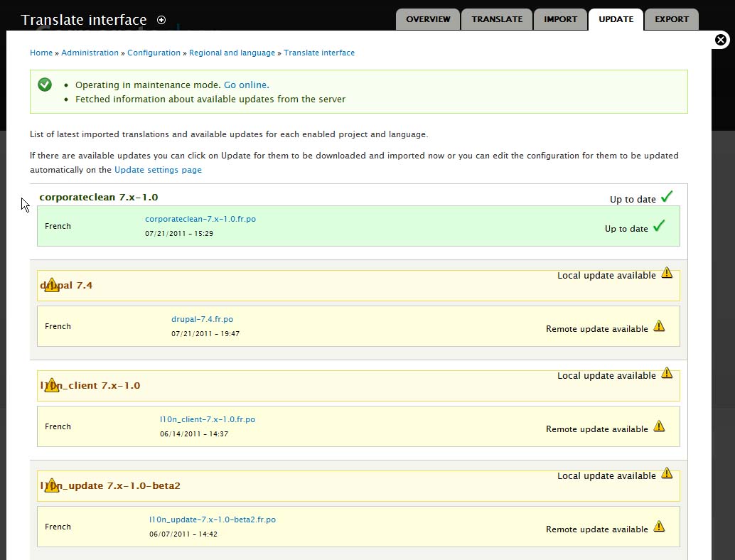Click the plus shortcut icon beside Translate interface

161,20
